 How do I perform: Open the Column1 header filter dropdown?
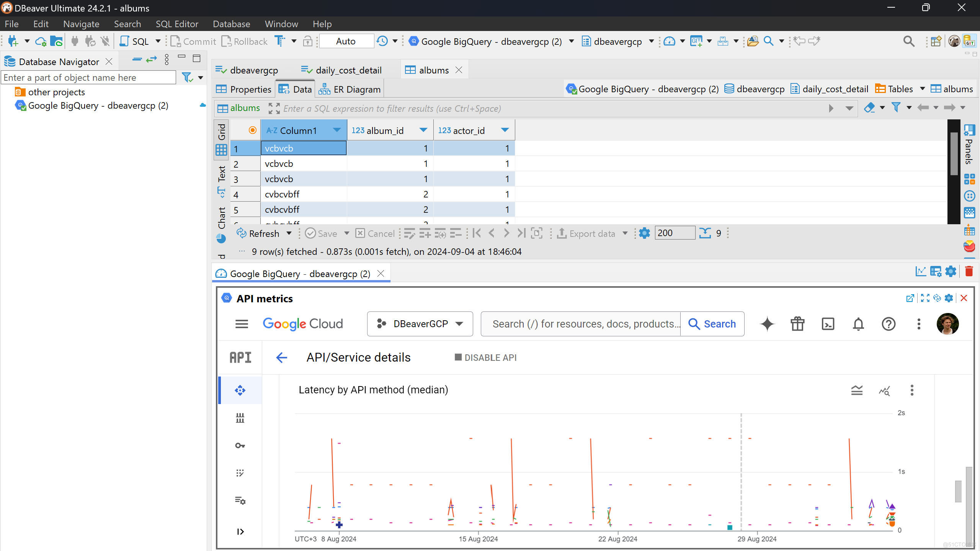click(x=336, y=130)
